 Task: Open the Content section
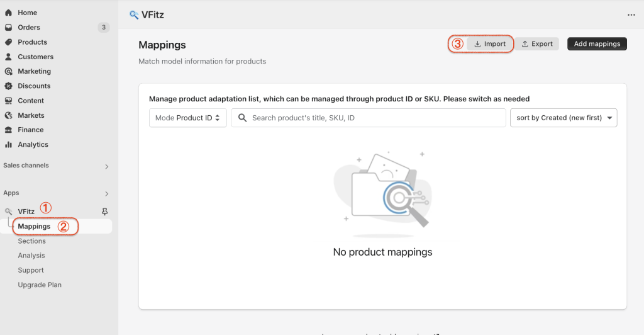click(31, 101)
